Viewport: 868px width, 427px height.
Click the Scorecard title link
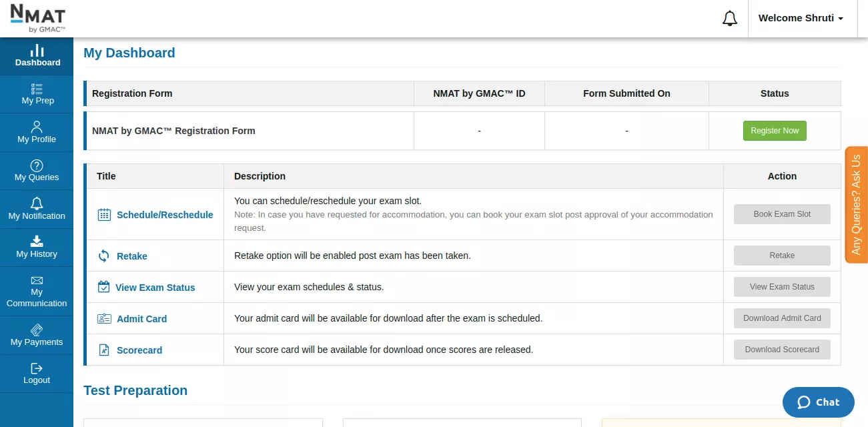click(x=139, y=350)
